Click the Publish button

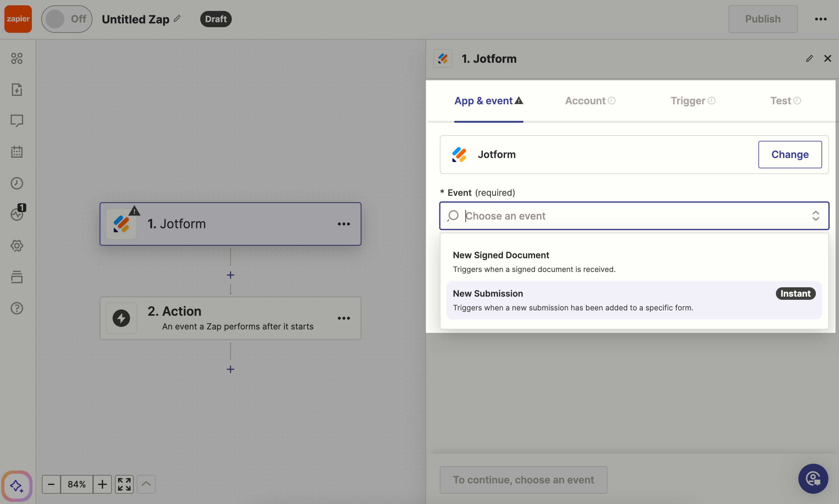click(762, 19)
